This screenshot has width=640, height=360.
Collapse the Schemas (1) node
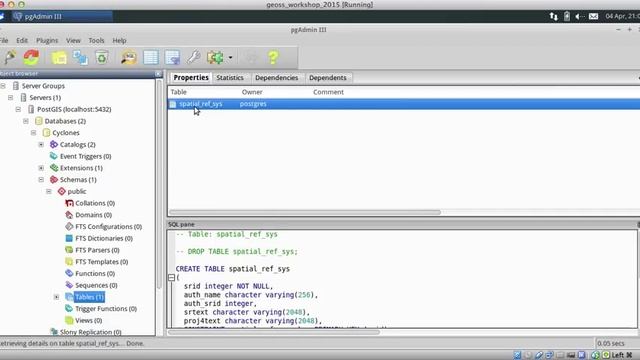pos(41,180)
